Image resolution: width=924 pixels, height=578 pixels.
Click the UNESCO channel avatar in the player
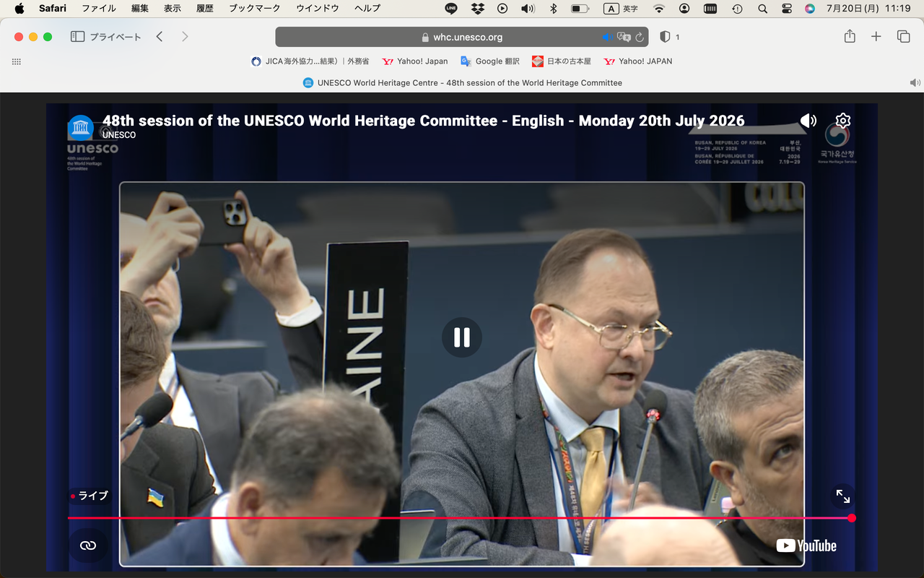click(81, 128)
